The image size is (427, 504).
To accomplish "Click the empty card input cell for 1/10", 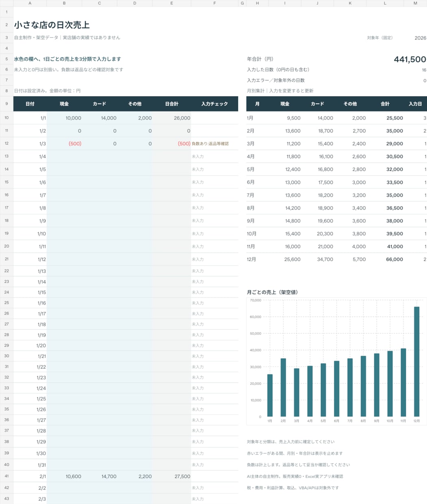I will [x=100, y=234].
